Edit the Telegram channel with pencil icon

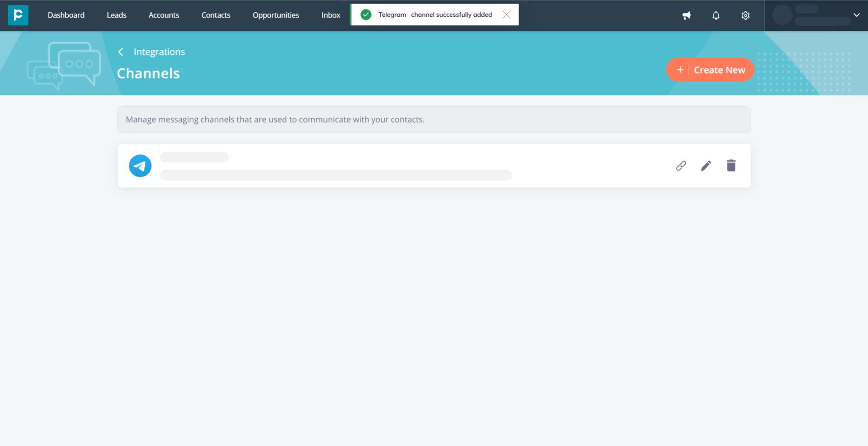pos(706,166)
